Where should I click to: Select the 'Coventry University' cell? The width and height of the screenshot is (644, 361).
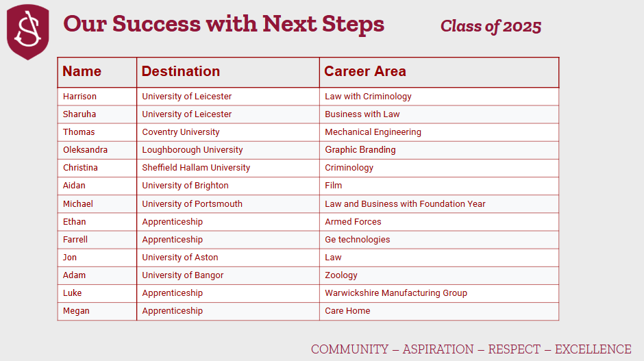tap(181, 132)
